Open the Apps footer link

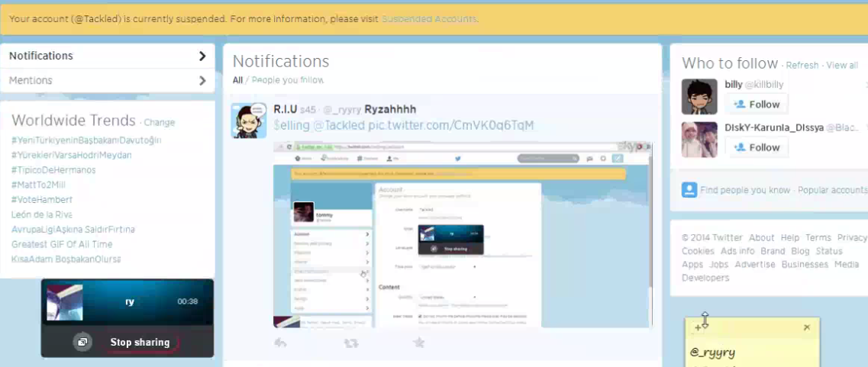(692, 264)
